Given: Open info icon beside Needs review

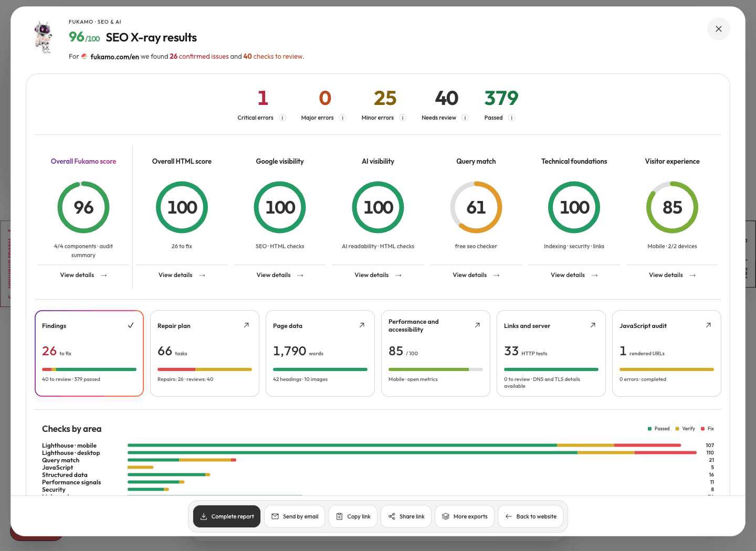Looking at the screenshot, I should point(465,118).
